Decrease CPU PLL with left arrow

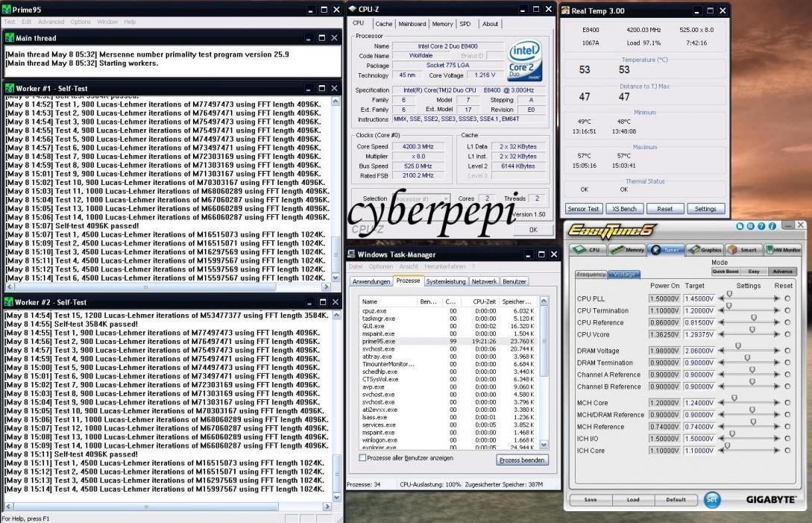[721, 298]
